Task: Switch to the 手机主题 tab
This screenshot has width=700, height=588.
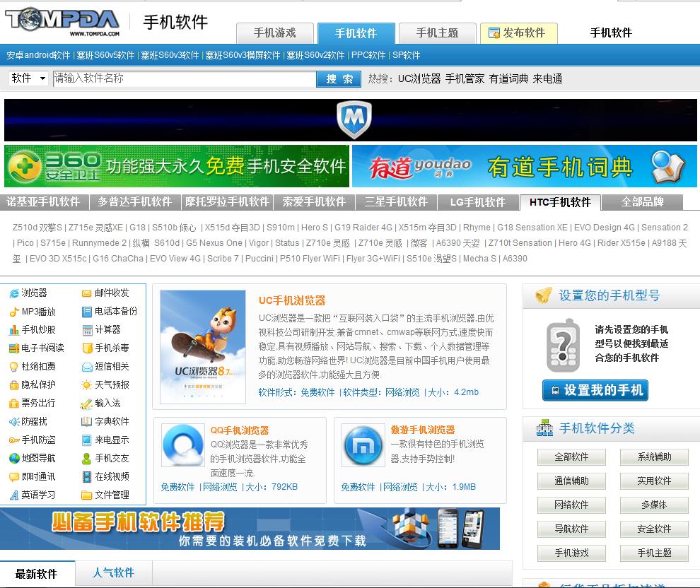Action: 438,33
